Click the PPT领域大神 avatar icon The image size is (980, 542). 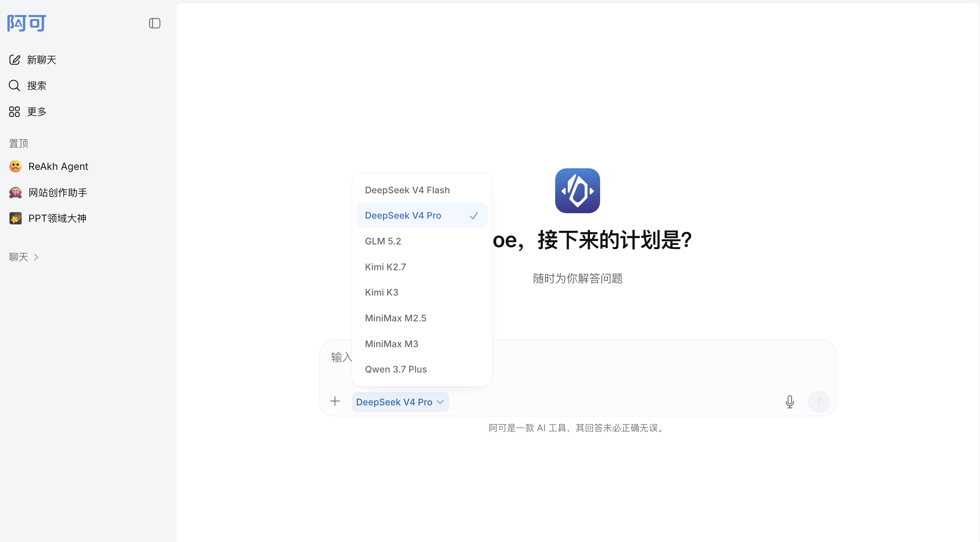16,218
